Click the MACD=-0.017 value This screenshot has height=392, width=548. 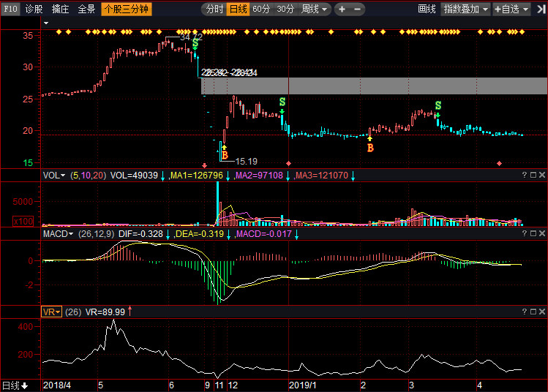tap(264, 234)
